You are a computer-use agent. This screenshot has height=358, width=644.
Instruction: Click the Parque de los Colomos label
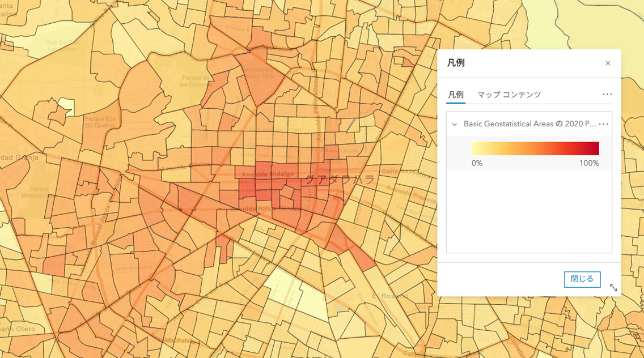(x=195, y=81)
